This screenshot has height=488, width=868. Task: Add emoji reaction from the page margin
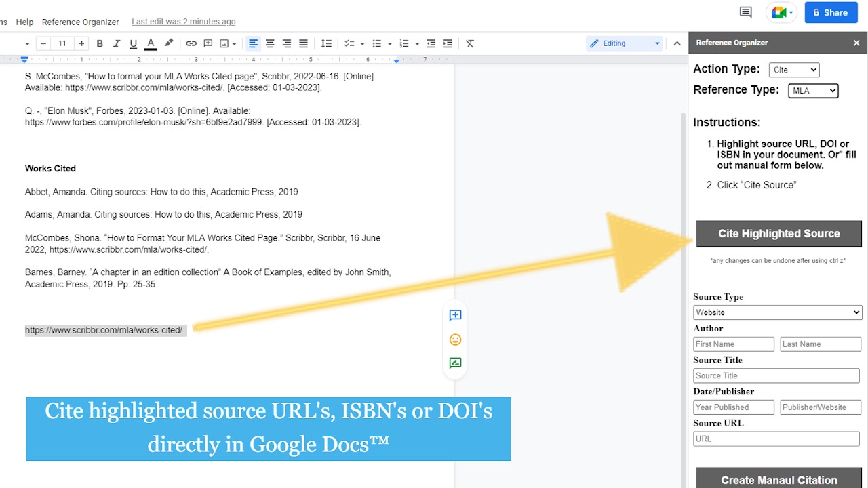click(x=456, y=339)
